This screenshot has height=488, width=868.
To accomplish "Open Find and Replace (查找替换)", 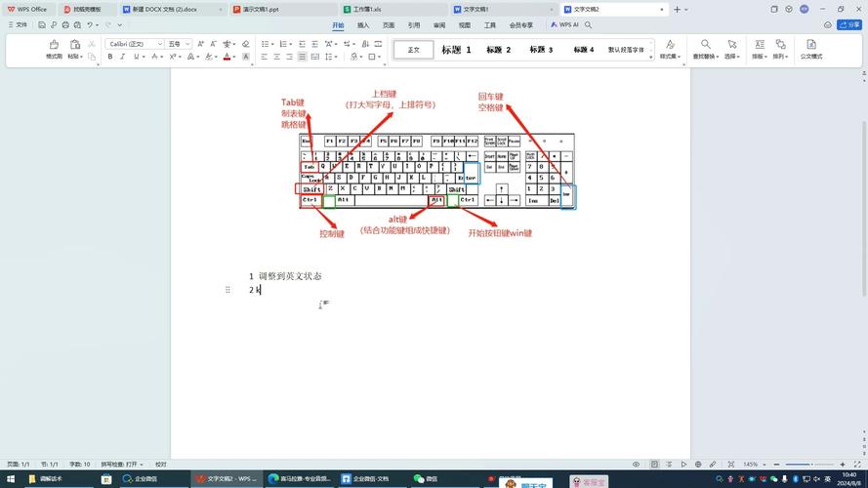I will click(705, 49).
